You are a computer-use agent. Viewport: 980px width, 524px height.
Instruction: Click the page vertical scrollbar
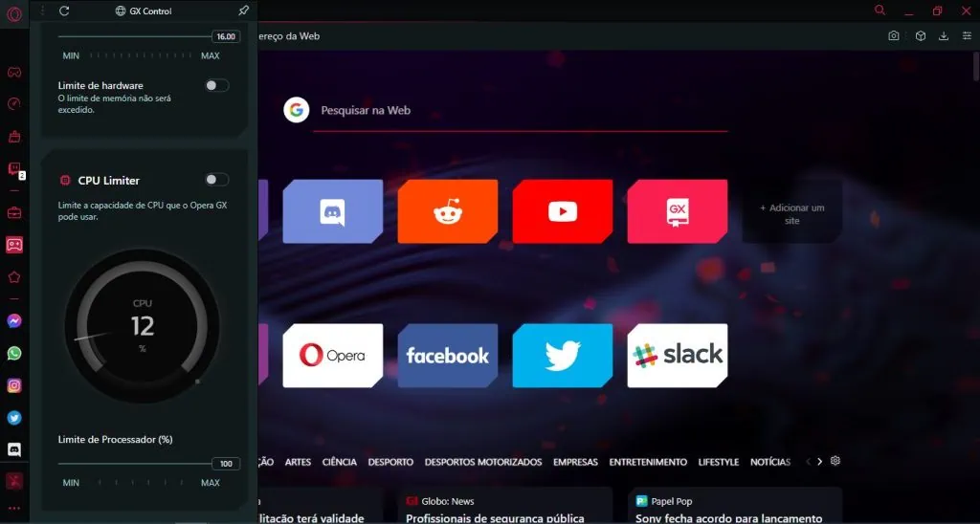pyautogui.click(x=976, y=66)
